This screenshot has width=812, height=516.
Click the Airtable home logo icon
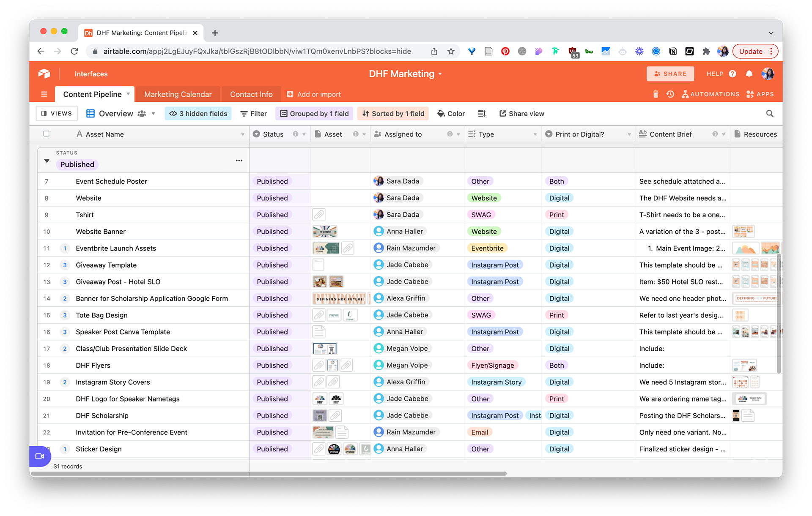[44, 74]
